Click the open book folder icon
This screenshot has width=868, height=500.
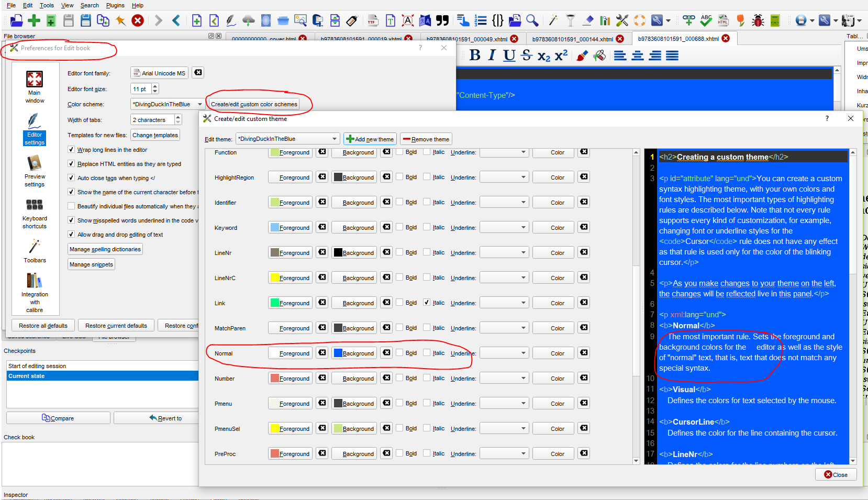[x=17, y=20]
